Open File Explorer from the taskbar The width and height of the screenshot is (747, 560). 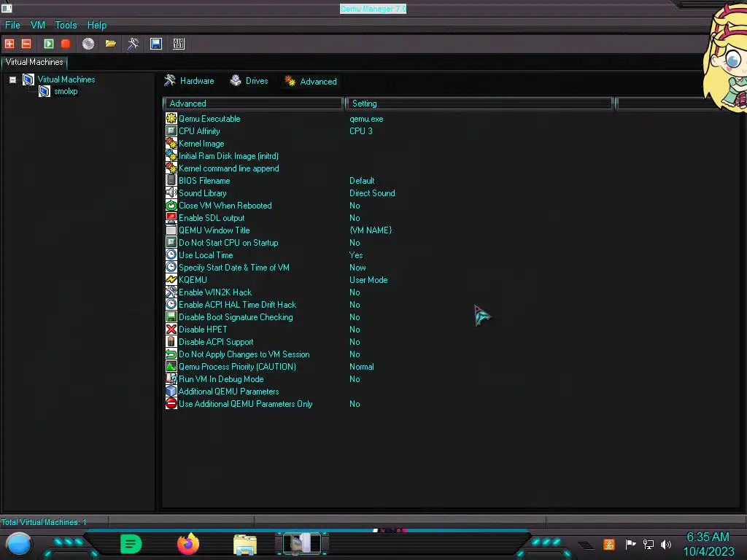(245, 544)
